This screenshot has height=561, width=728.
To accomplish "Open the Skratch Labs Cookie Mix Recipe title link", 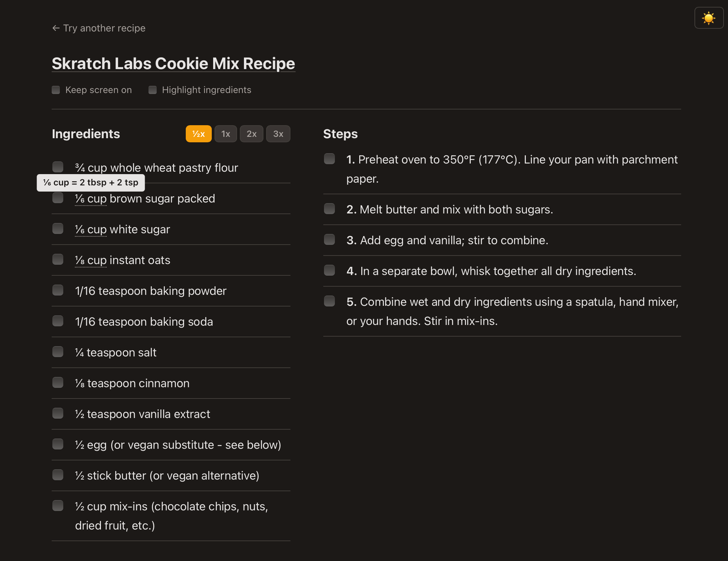I will [x=173, y=64].
